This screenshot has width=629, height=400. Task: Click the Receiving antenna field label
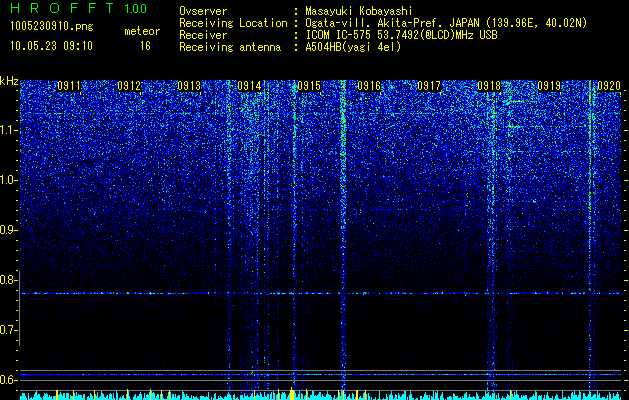[230, 47]
